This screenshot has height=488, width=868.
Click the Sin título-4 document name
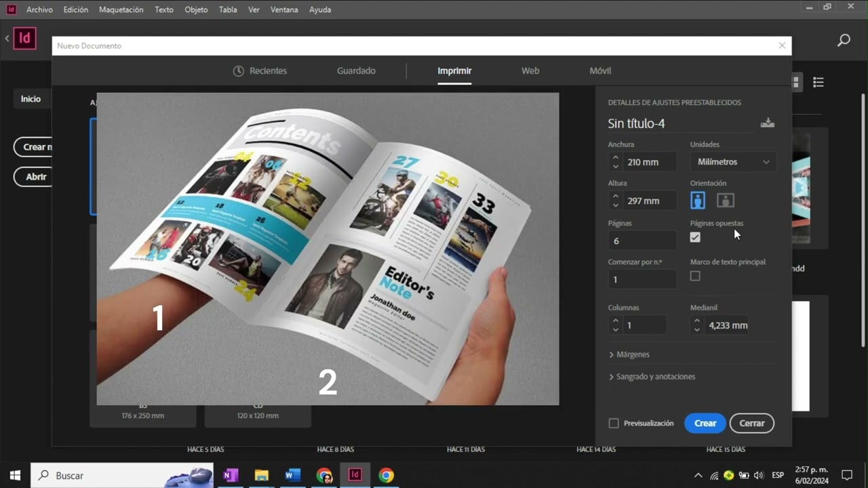[x=636, y=123]
